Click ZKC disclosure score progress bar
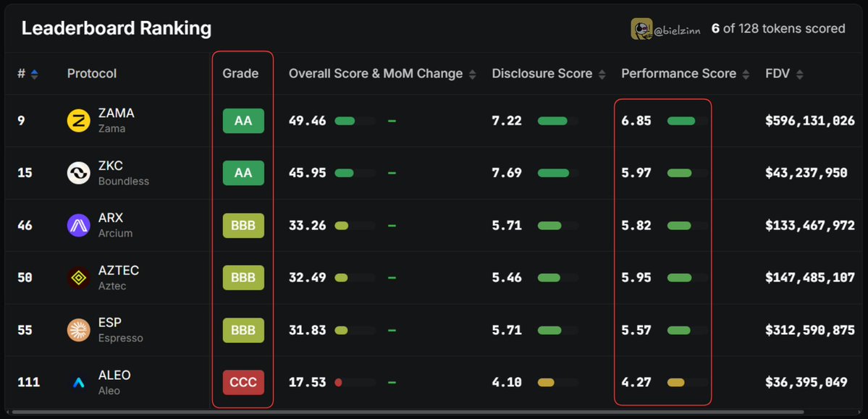Image resolution: width=868 pixels, height=419 pixels. (558, 173)
